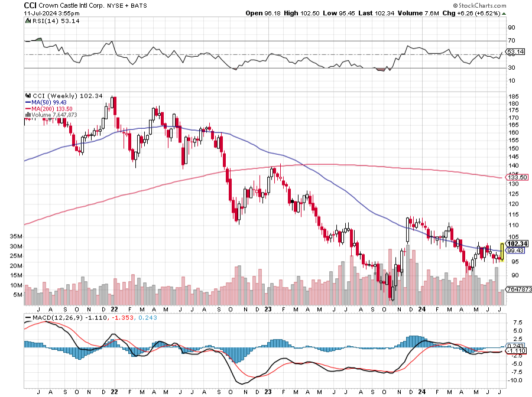Click the yellow-highlighted latest weekly candle
The image size is (532, 397).
(502, 252)
